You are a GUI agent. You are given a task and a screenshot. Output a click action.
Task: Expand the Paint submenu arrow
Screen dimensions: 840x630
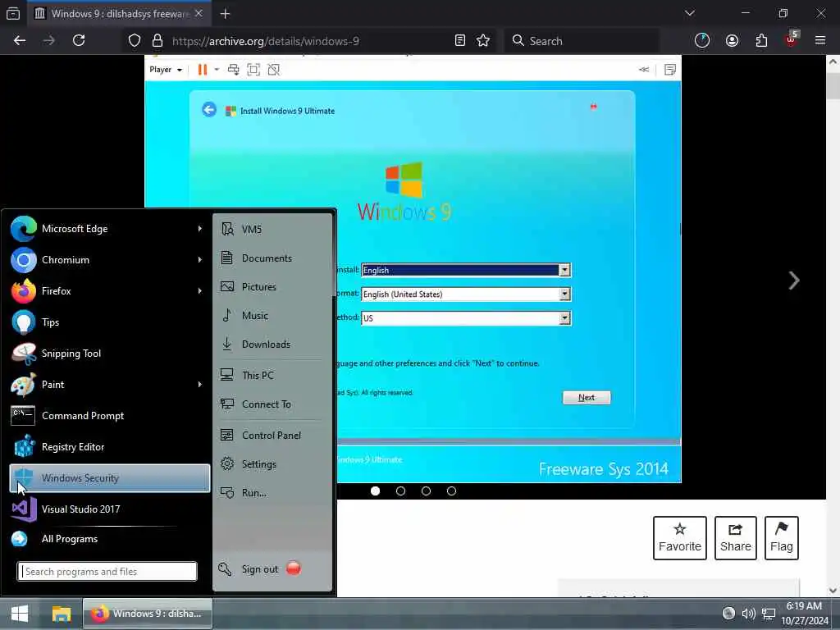click(200, 384)
